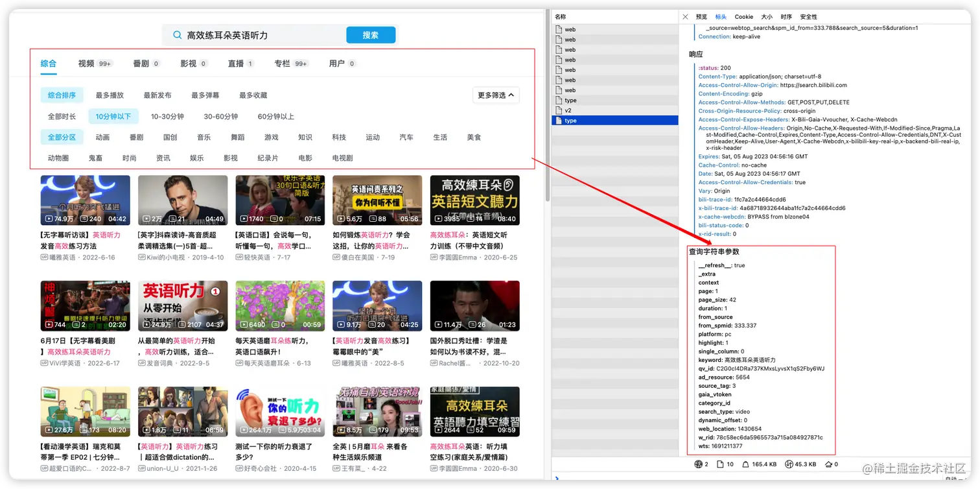
Task: Click UP icon beside uploader Kiwi的小电视
Action: tap(142, 257)
